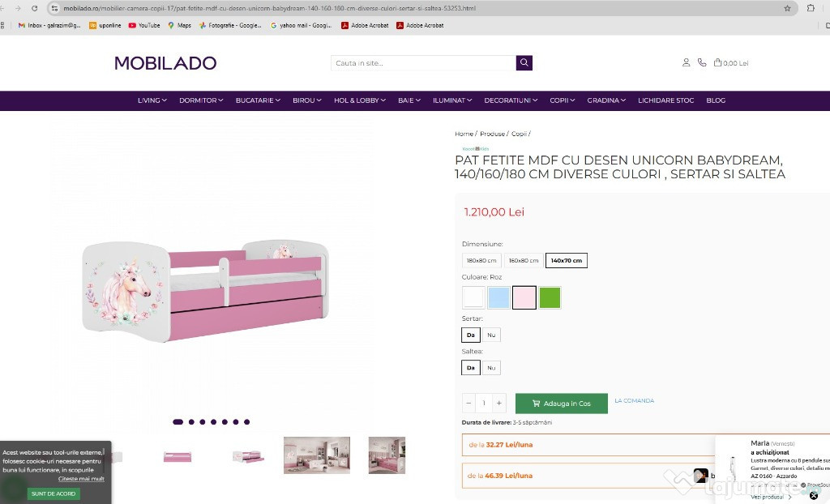This screenshot has width=830, height=504.
Task: Open the BLOG menu item
Action: pos(715,100)
